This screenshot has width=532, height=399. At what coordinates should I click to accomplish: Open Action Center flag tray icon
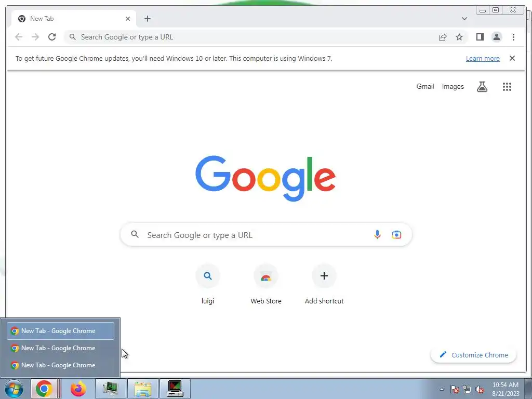455,389
